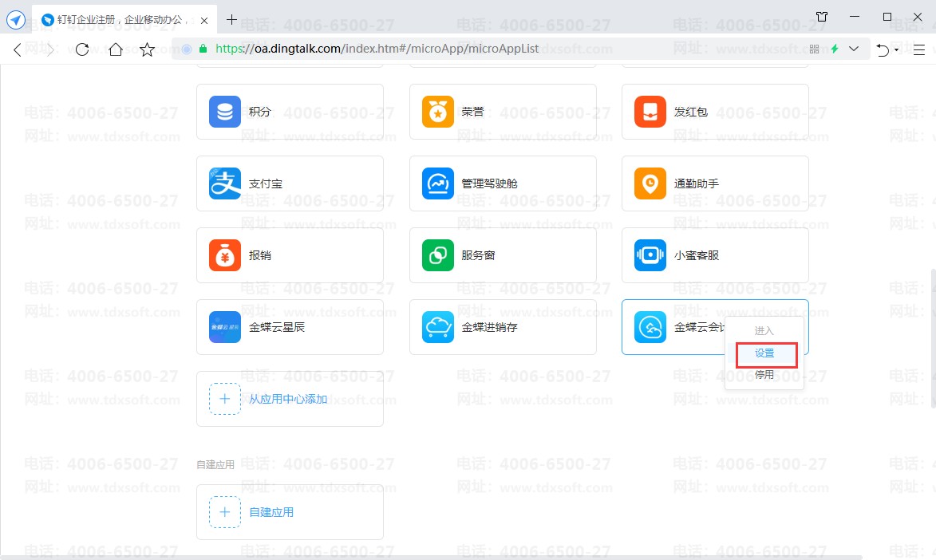936x560 pixels.
Task: Open the undo history dropdown arrow
Action: 896,49
